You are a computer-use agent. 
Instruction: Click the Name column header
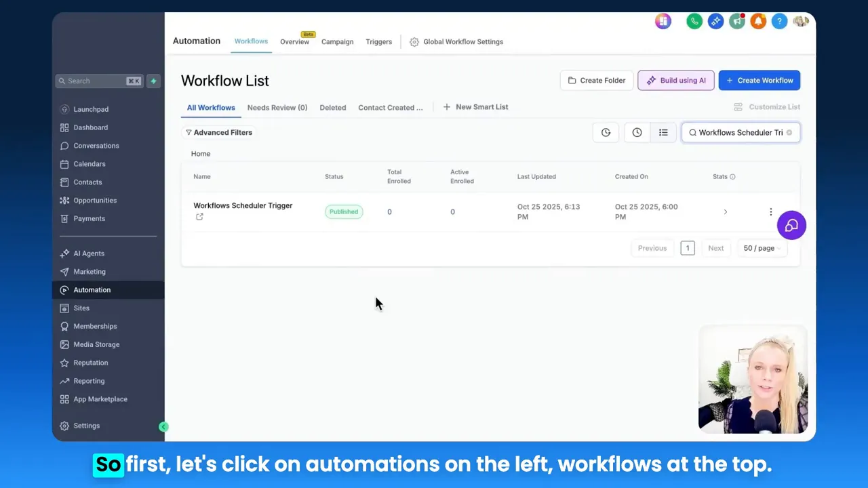point(202,177)
